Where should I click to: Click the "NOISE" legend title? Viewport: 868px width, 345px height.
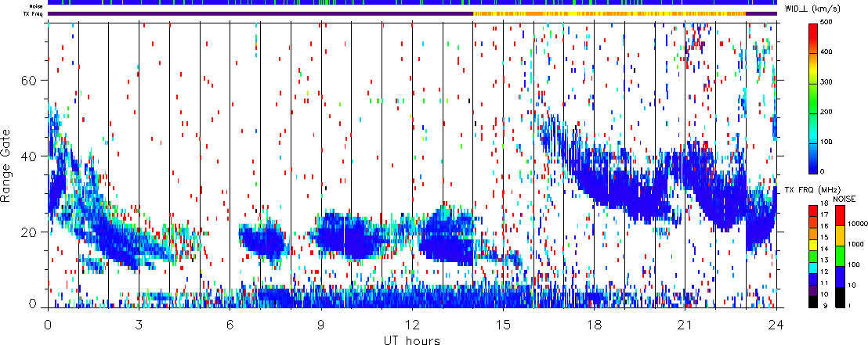[x=844, y=199]
